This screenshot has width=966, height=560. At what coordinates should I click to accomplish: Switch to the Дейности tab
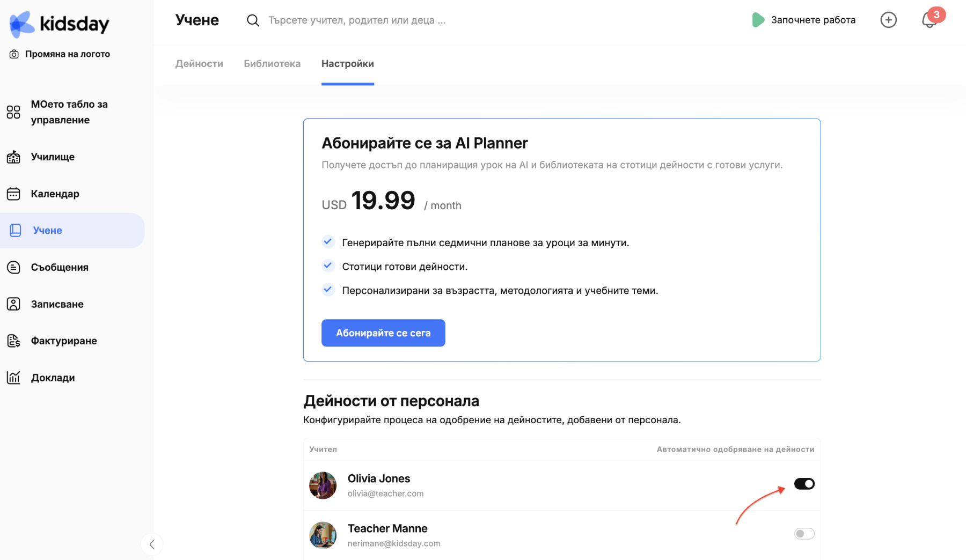(x=199, y=64)
